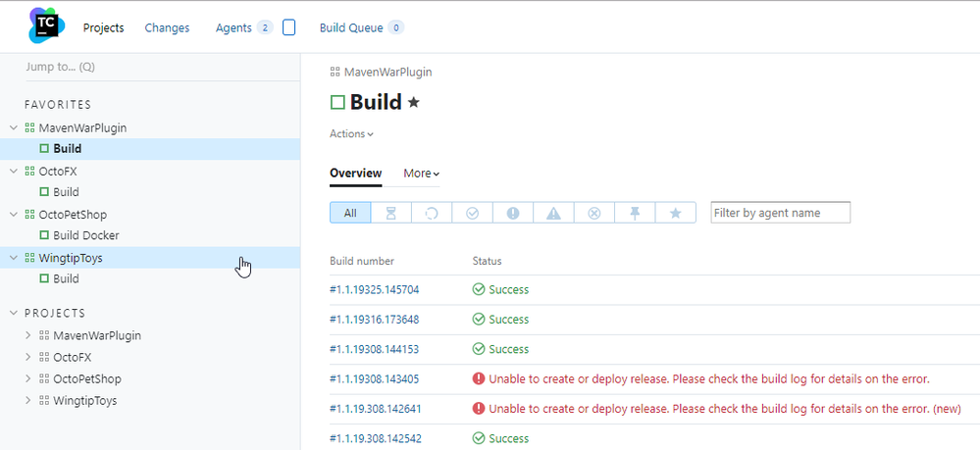Filter builds by warning triangle icon

click(553, 213)
